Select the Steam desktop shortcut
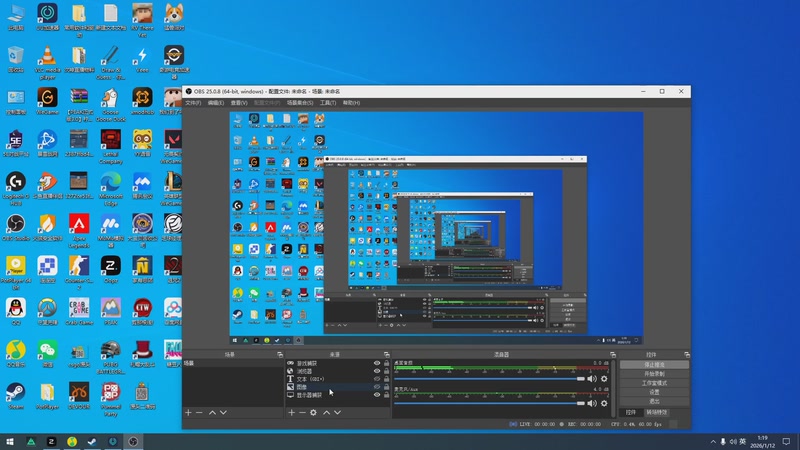The height and width of the screenshot is (450, 800). [16, 396]
